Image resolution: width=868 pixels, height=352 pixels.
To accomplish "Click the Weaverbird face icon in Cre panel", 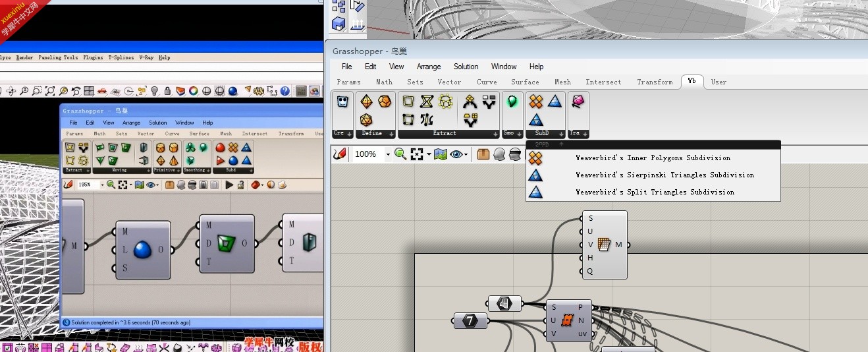I will (342, 102).
